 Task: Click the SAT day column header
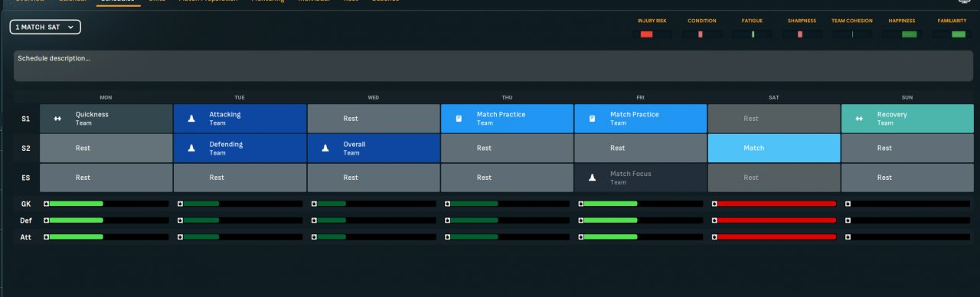[x=774, y=97]
